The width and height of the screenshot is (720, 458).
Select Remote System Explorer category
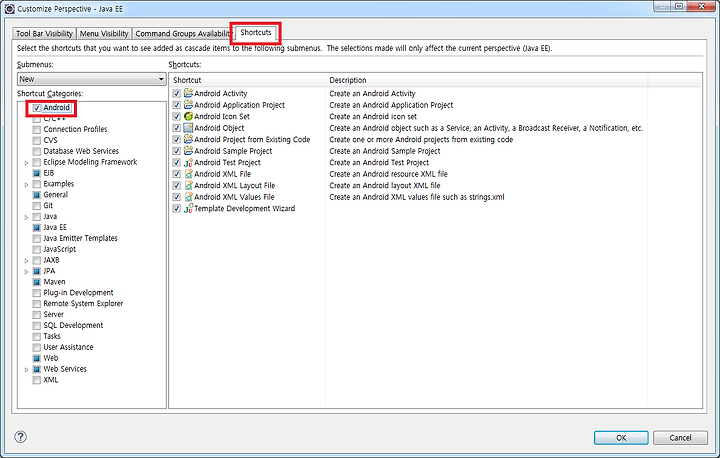[83, 304]
